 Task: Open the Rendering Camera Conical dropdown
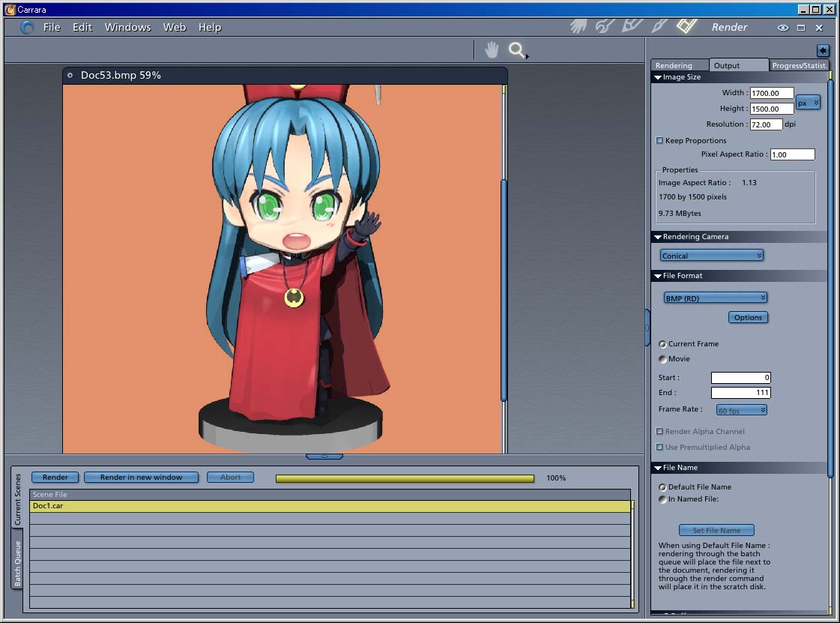[711, 256]
